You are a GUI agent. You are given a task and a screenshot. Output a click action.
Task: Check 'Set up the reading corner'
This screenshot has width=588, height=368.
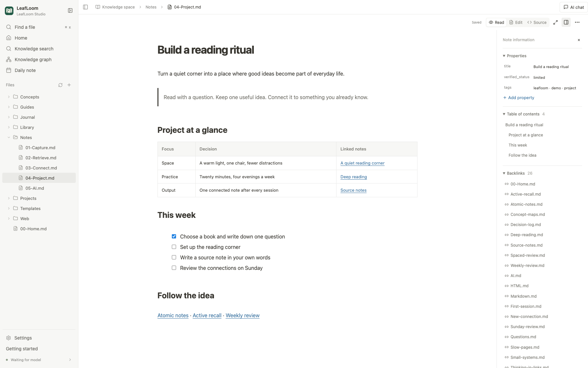point(174,247)
